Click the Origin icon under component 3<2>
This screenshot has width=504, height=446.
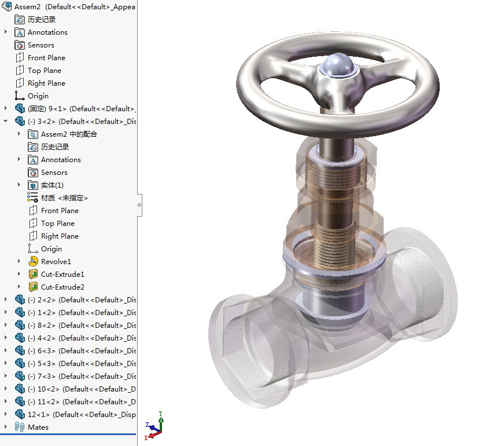coord(33,248)
